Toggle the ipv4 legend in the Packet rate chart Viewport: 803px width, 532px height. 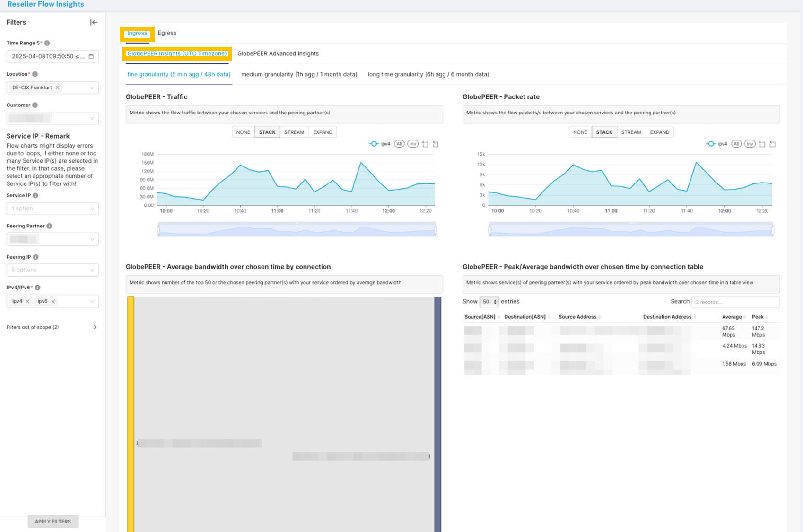click(x=716, y=144)
